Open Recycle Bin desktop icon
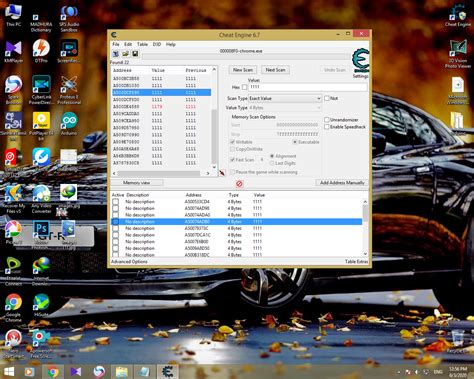This screenshot has width=474, height=379. coord(458,341)
